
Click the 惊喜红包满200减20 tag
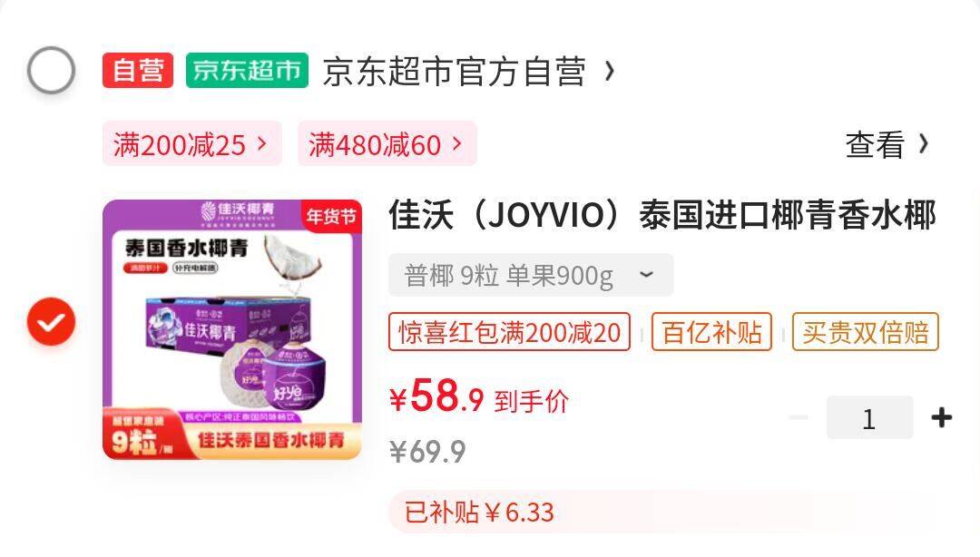[x=509, y=331]
